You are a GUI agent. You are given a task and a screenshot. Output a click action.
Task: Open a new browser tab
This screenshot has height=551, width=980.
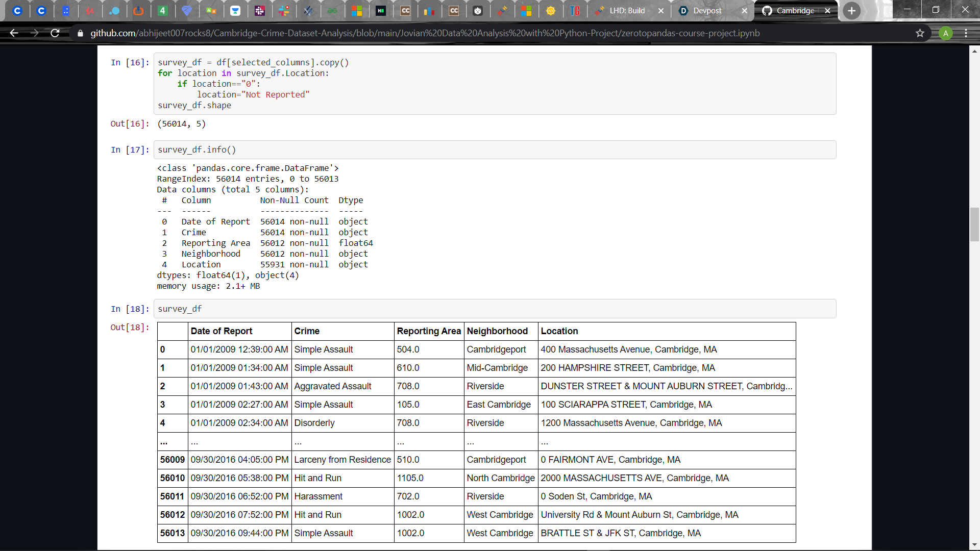[851, 11]
